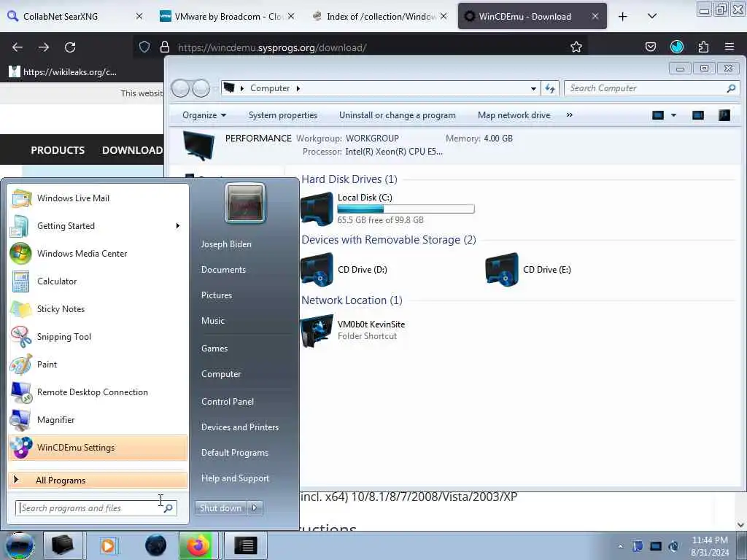Open the Windows Start orb
The width and height of the screenshot is (747, 560).
pos(20,545)
